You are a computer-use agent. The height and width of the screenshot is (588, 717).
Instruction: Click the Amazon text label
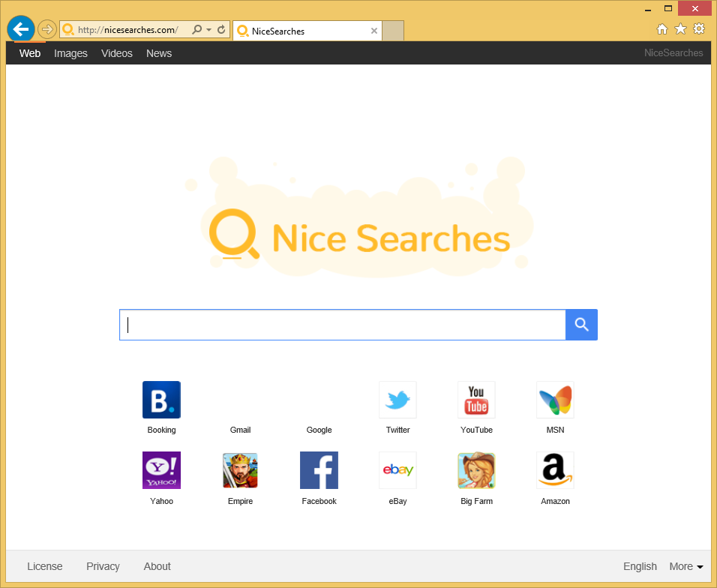click(x=555, y=501)
